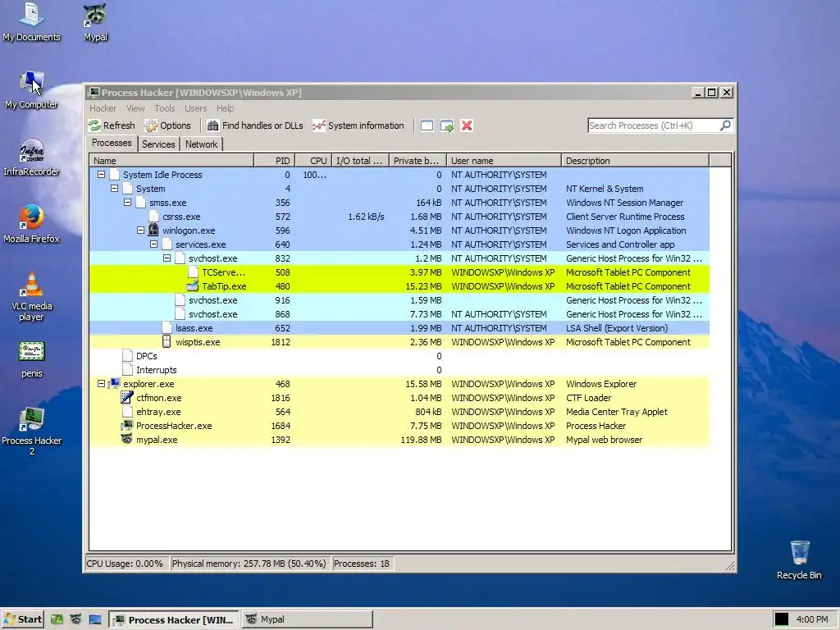The height and width of the screenshot is (630, 840).
Task: Switch to the Services tab
Action: pos(158,144)
